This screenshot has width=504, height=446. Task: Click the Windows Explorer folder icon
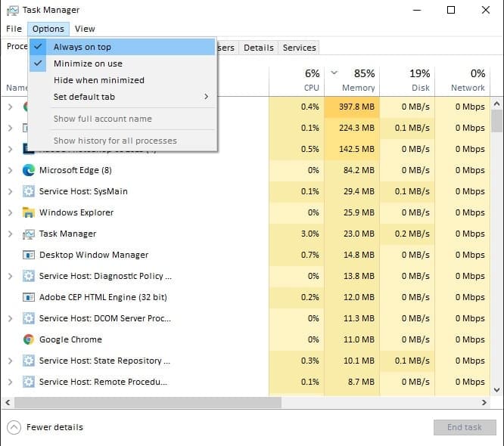(x=29, y=212)
